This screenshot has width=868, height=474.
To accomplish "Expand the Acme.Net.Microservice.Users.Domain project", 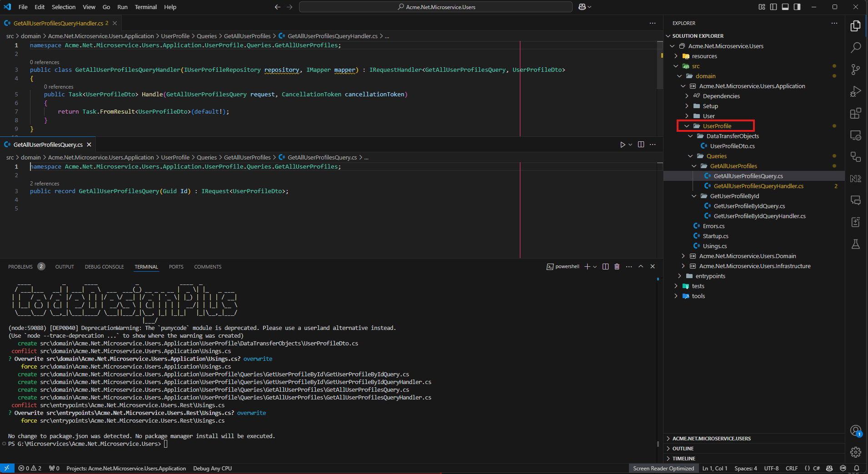I will tap(683, 256).
